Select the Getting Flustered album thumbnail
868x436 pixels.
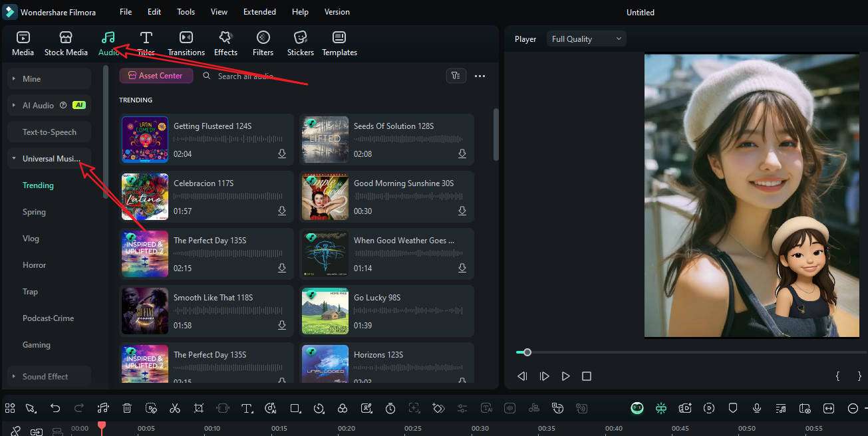click(145, 140)
